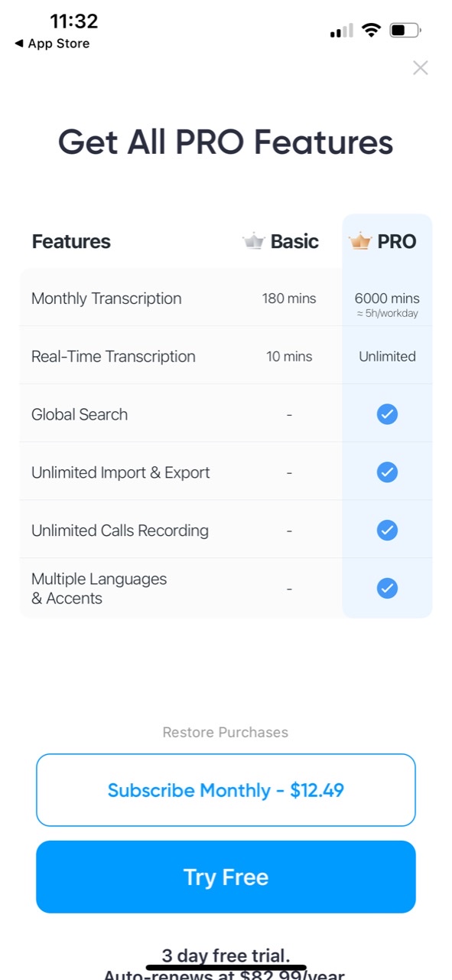The width and height of the screenshot is (452, 980).
Task: Click the PRO crown icon
Action: pyautogui.click(x=360, y=240)
